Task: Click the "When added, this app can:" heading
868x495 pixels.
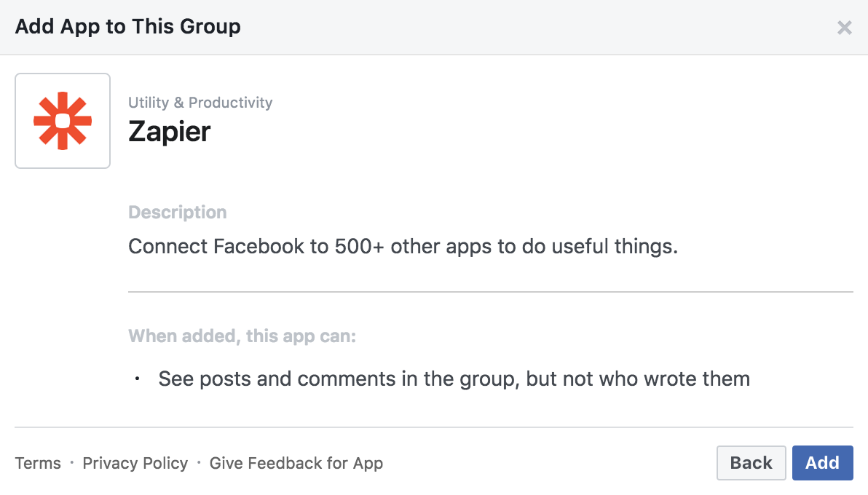Action: point(242,336)
